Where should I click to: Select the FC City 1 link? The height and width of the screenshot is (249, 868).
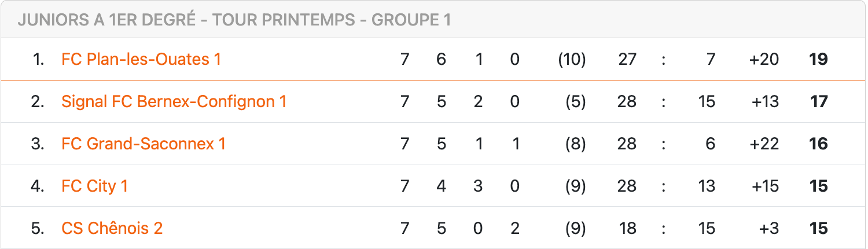point(94,186)
